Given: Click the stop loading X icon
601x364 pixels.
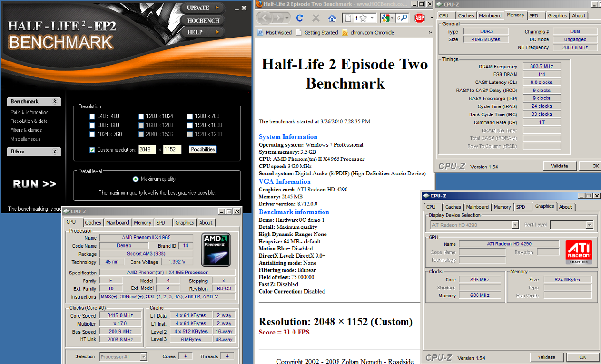Looking at the screenshot, I should pos(316,18).
